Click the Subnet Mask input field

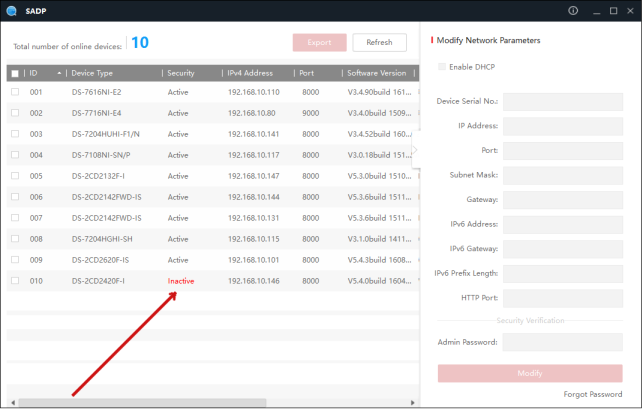pos(563,175)
